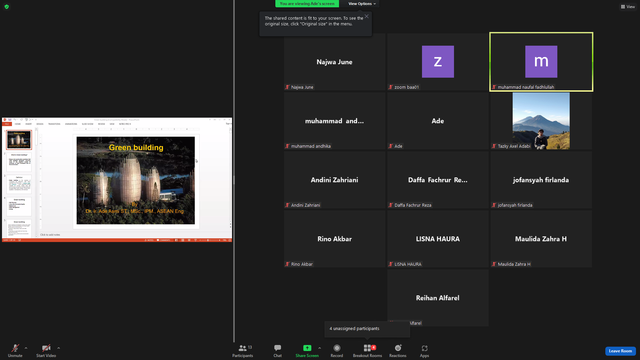Open the red File tab in shared PowerPoint
This screenshot has height=360, width=640.
tap(7, 124)
